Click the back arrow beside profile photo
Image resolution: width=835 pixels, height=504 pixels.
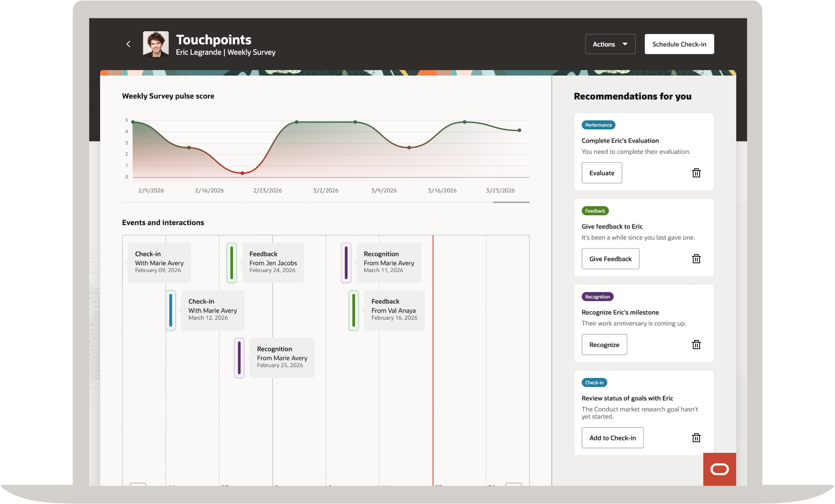click(129, 44)
